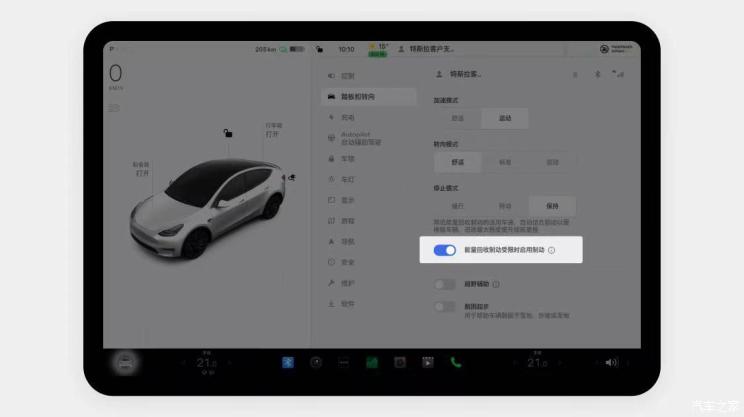
Task: Toggle the 能量回收制动受限时启用制动 switch
Action: tap(444, 250)
